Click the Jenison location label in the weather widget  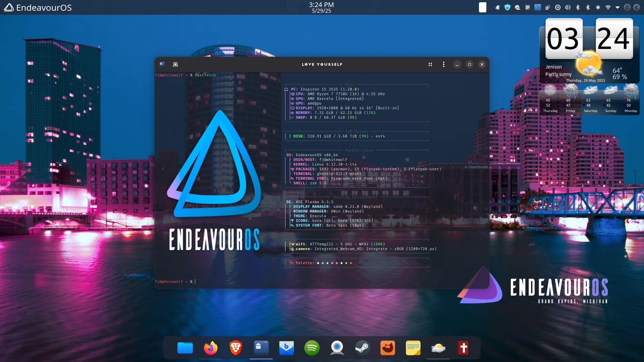(x=553, y=67)
